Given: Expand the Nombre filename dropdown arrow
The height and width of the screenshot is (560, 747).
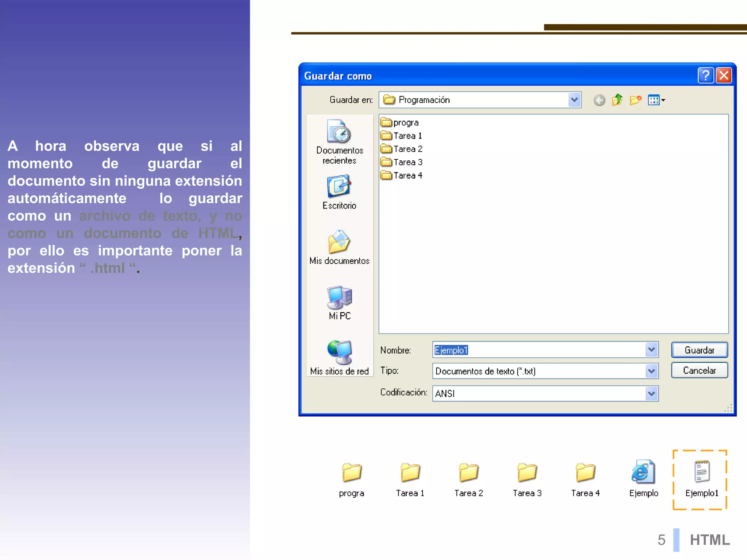Looking at the screenshot, I should (651, 350).
